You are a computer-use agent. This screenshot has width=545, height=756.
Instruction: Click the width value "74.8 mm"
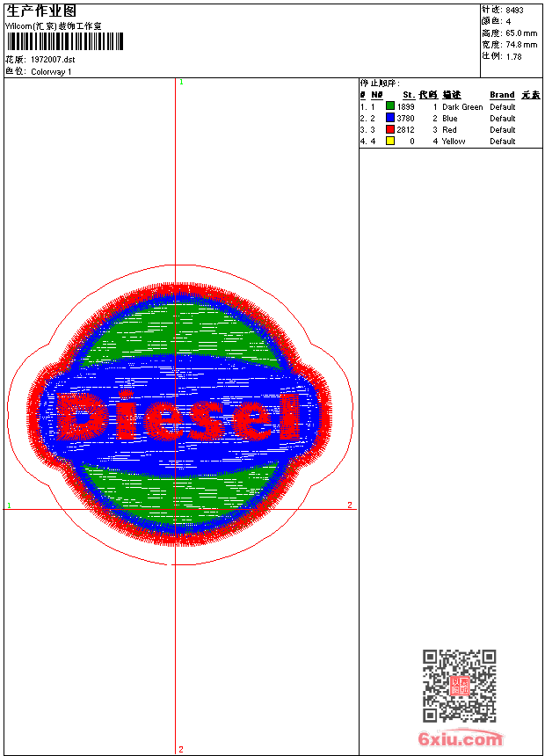[x=521, y=45]
